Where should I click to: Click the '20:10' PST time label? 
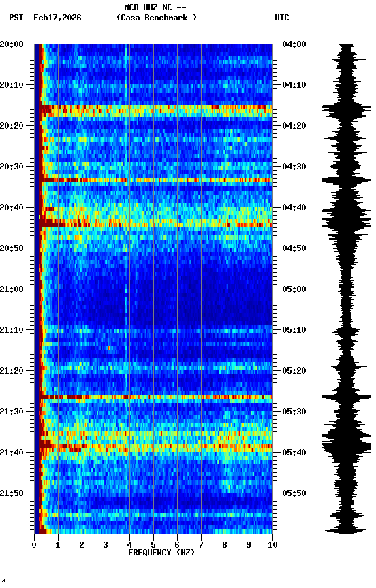(12, 85)
